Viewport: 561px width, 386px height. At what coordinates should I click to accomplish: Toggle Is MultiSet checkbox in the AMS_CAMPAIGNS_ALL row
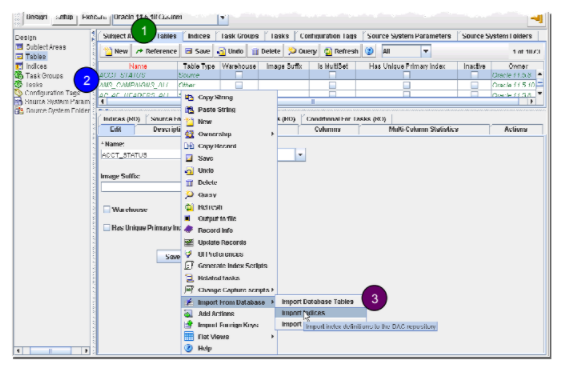coord(332,85)
